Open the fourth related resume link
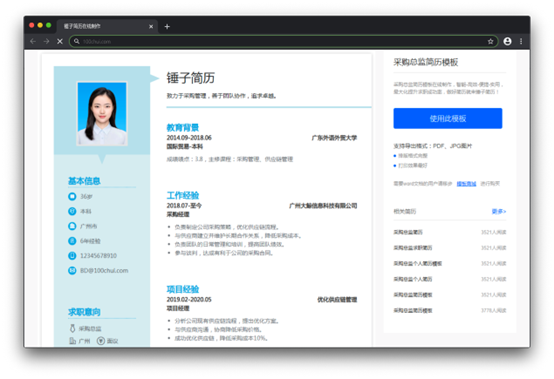 click(413, 279)
